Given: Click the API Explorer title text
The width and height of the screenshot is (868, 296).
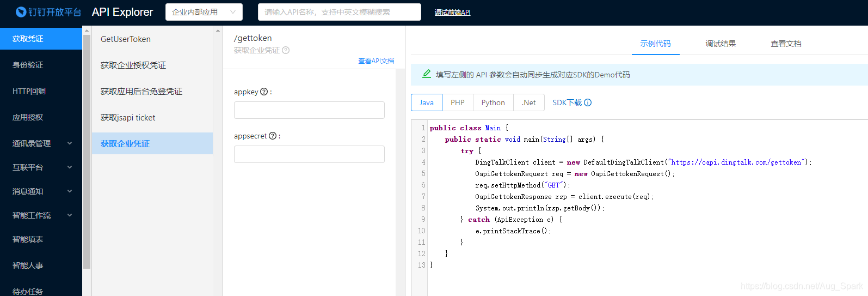Looking at the screenshot, I should pyautogui.click(x=122, y=12).
